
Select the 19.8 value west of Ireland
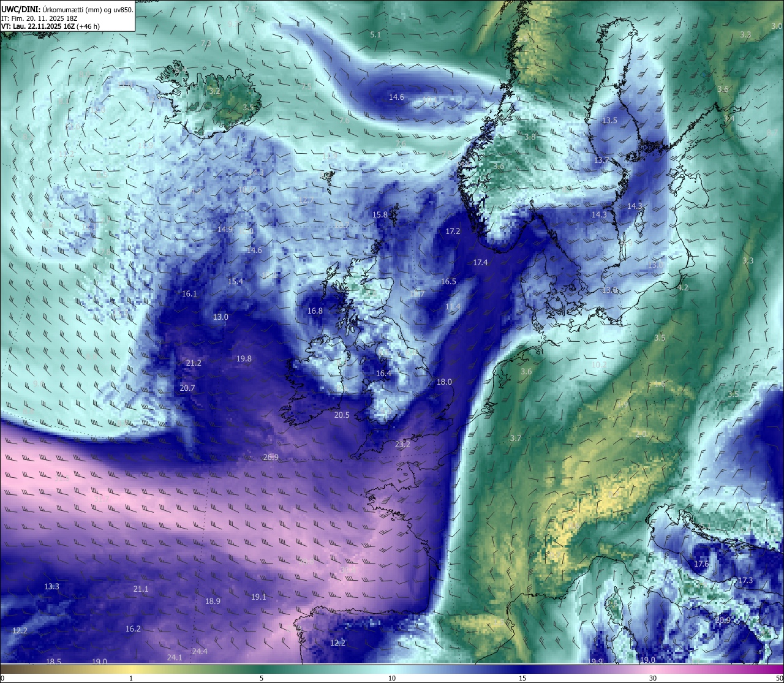point(244,359)
